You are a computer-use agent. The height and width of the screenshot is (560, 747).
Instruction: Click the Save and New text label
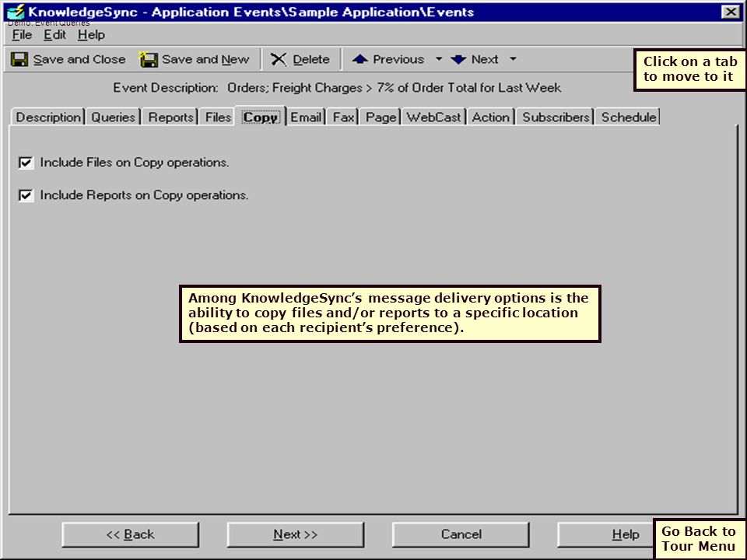205,60
